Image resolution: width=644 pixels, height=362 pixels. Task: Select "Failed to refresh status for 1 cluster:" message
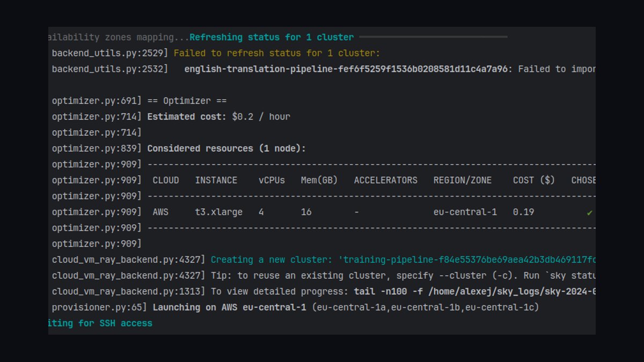click(277, 53)
